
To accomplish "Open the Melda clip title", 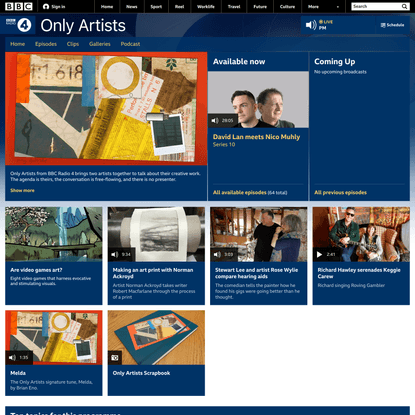I will (x=18, y=373).
